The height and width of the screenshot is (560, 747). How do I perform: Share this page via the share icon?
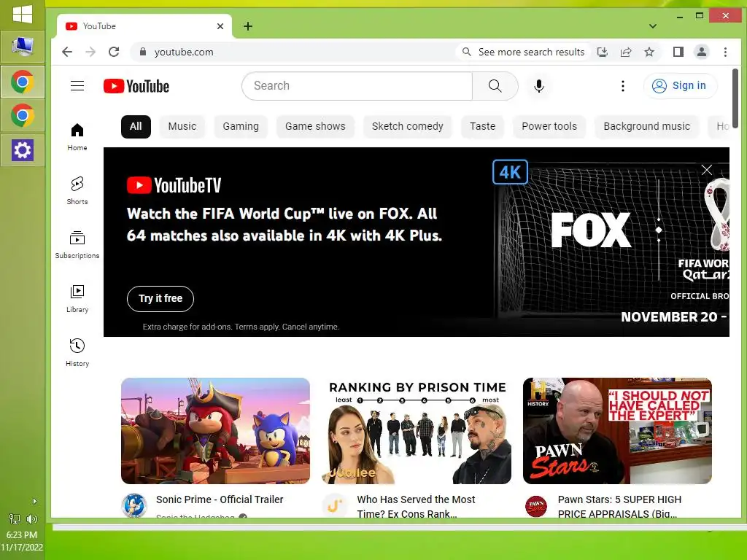(x=625, y=52)
